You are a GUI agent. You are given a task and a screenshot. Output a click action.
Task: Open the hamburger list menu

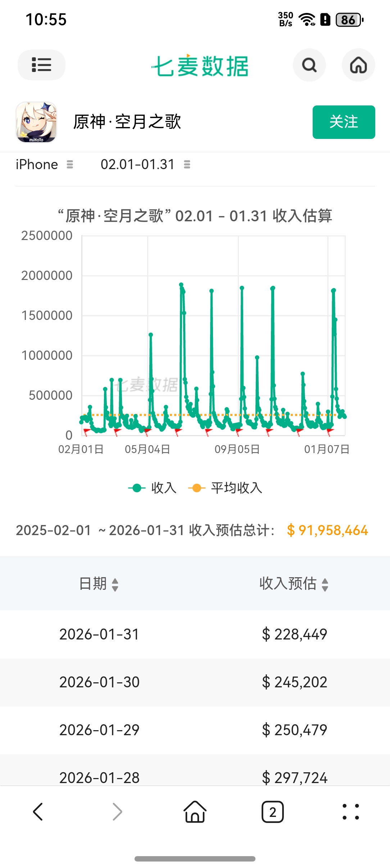[x=41, y=65]
